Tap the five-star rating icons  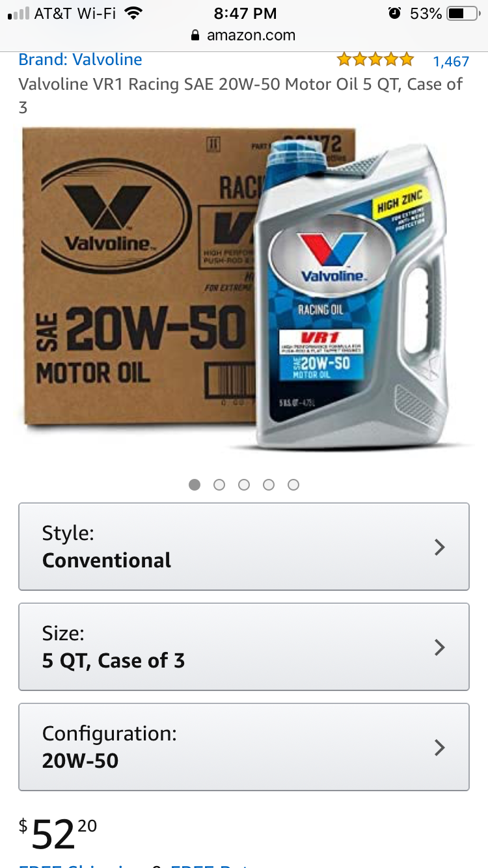point(375,60)
